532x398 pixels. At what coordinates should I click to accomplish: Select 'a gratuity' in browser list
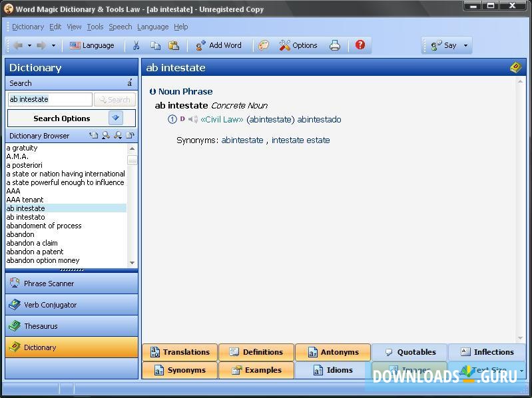(22, 148)
